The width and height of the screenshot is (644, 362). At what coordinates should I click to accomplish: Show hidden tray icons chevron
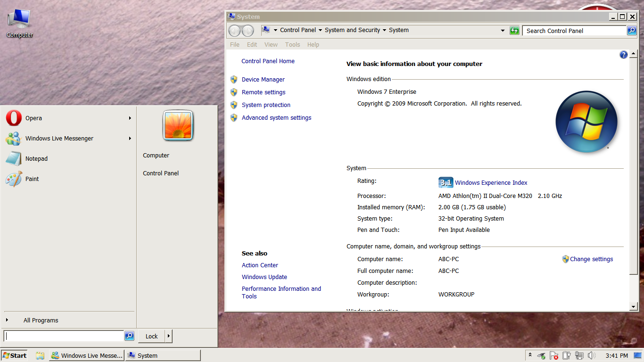530,355
